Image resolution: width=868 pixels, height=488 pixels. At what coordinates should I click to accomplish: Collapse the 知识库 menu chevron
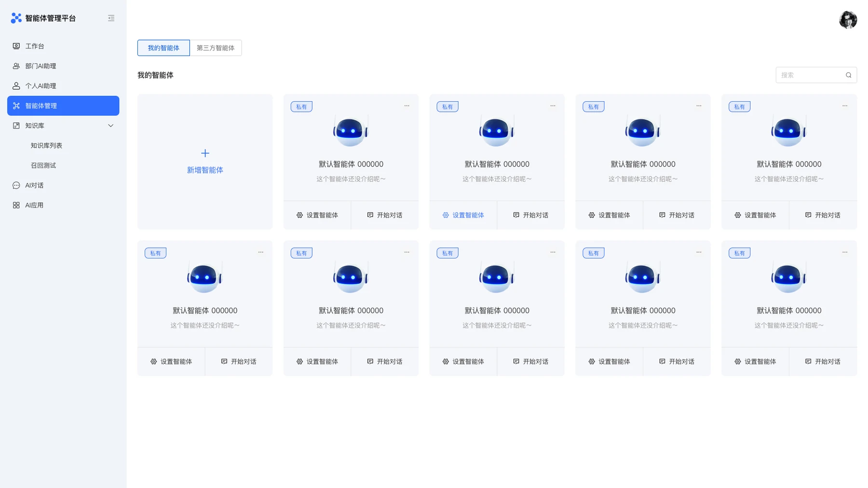click(x=110, y=126)
